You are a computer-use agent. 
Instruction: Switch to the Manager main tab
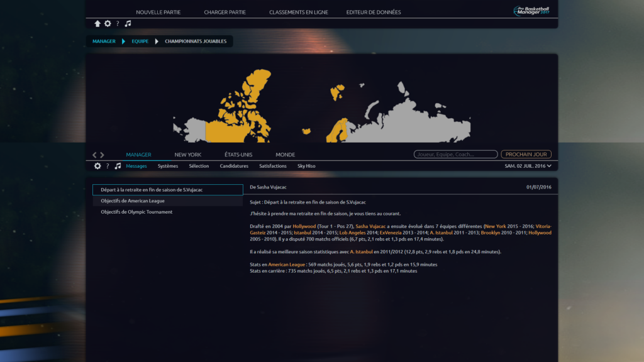(138, 155)
